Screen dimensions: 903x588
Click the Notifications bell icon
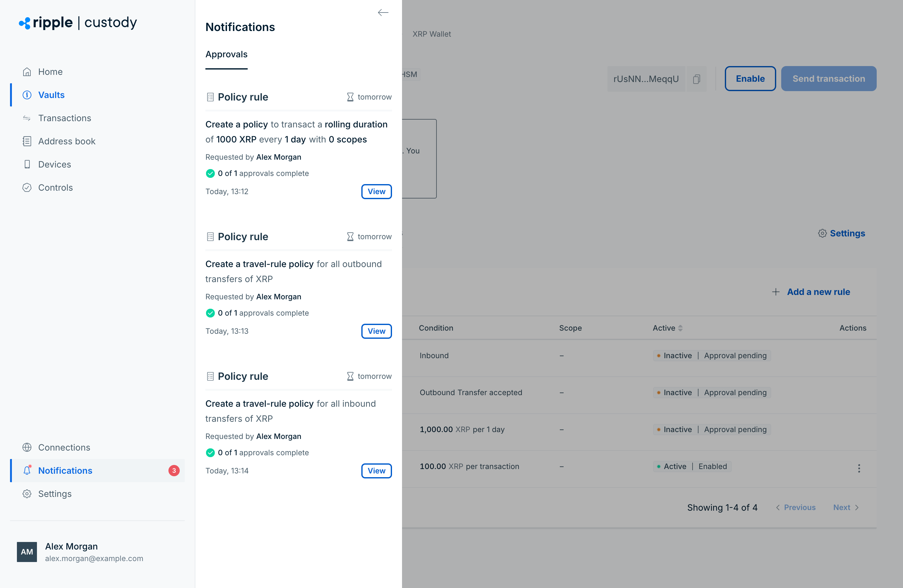click(x=27, y=470)
